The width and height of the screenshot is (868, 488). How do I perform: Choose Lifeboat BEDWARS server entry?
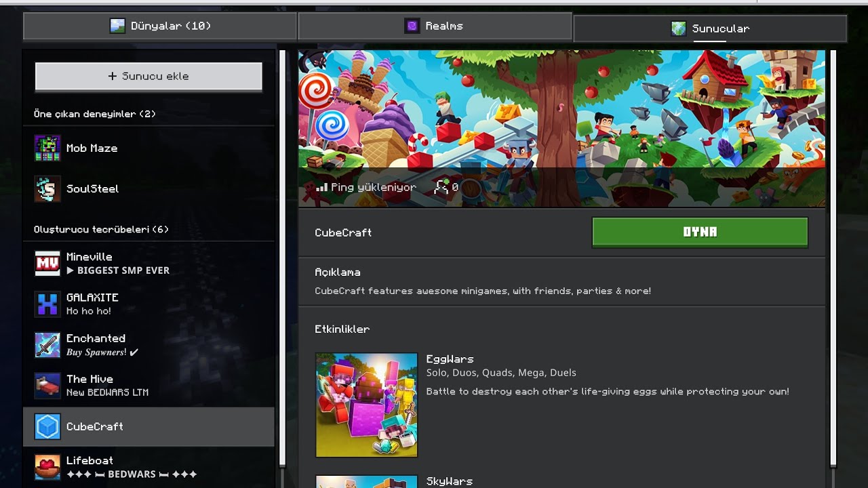149,467
